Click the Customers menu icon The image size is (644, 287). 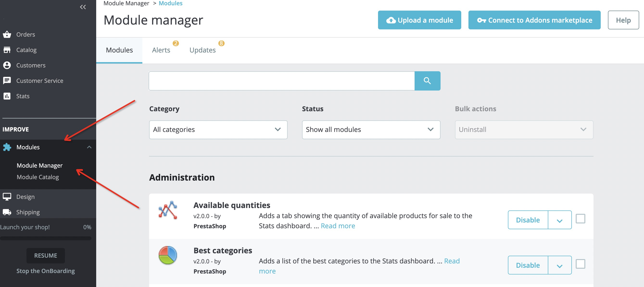click(7, 65)
